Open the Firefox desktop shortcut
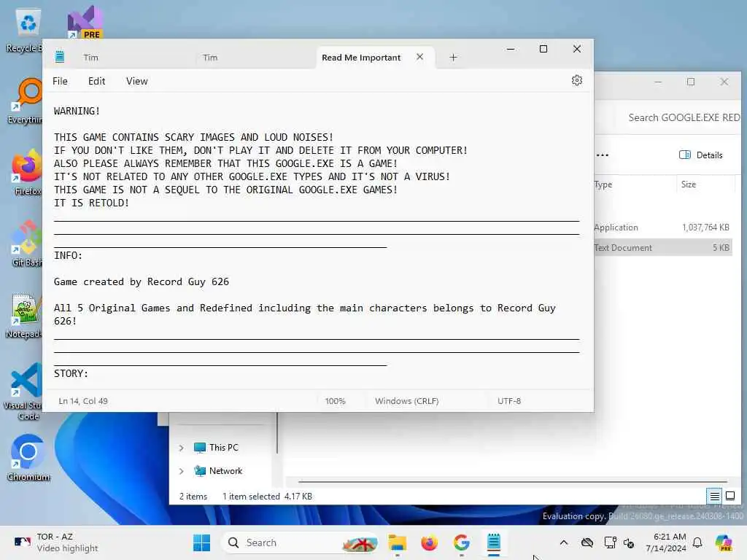 click(27, 172)
